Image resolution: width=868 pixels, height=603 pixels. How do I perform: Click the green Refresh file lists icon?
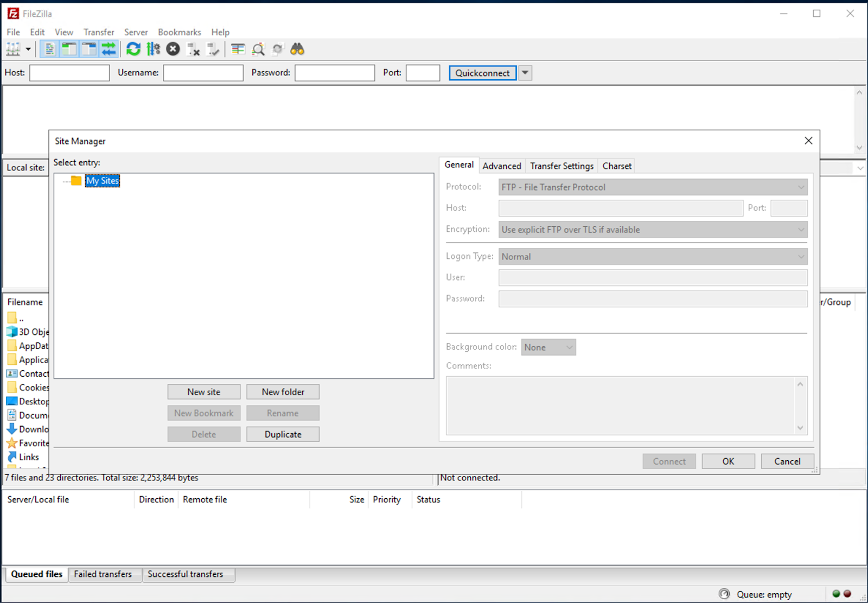(x=133, y=49)
